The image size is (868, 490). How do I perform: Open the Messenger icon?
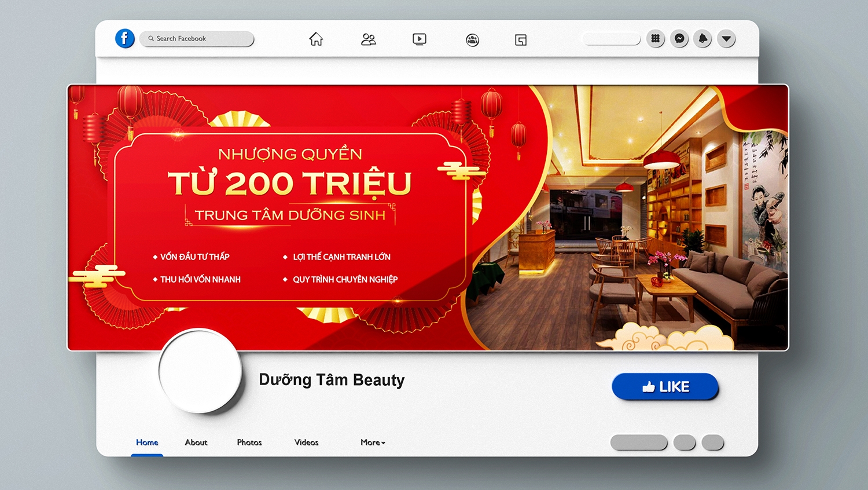(679, 38)
